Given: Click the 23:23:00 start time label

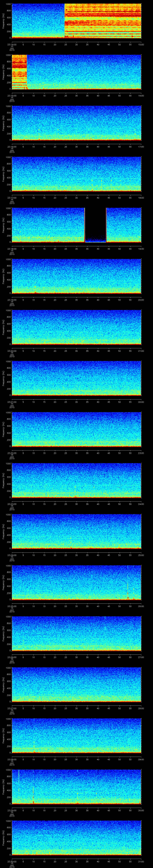Looking at the screenshot, I should [x=12, y=504].
